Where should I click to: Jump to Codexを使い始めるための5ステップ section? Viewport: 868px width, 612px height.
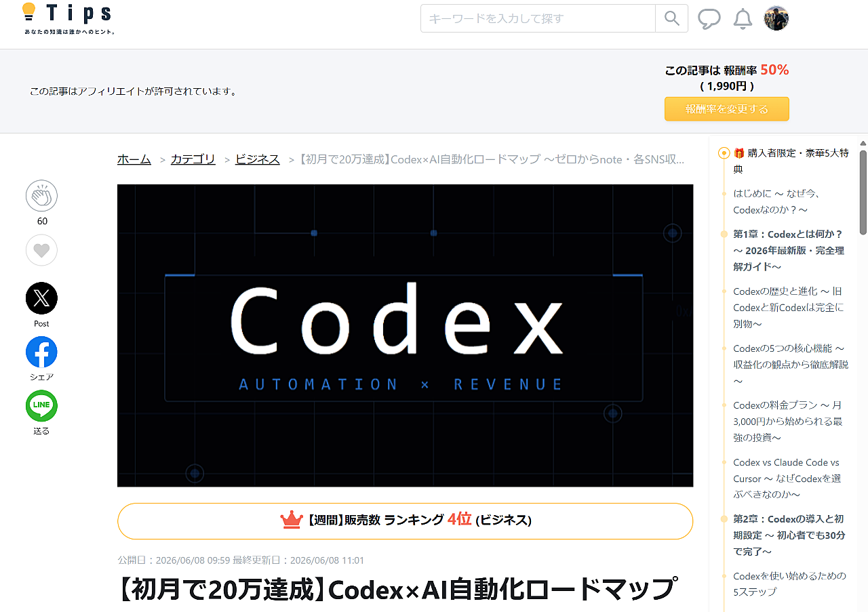pos(789,584)
